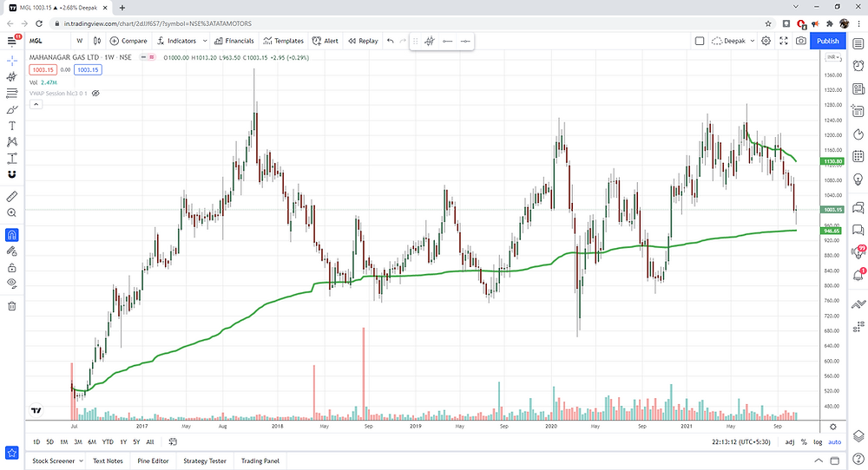Start bar Replay mode
The width and height of the screenshot is (868, 470).
tap(363, 41)
